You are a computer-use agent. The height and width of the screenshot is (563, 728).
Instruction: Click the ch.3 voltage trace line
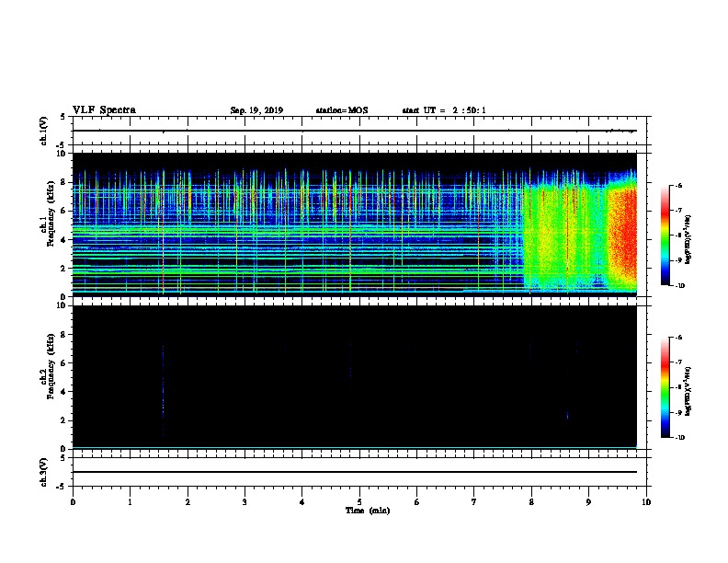[355, 472]
